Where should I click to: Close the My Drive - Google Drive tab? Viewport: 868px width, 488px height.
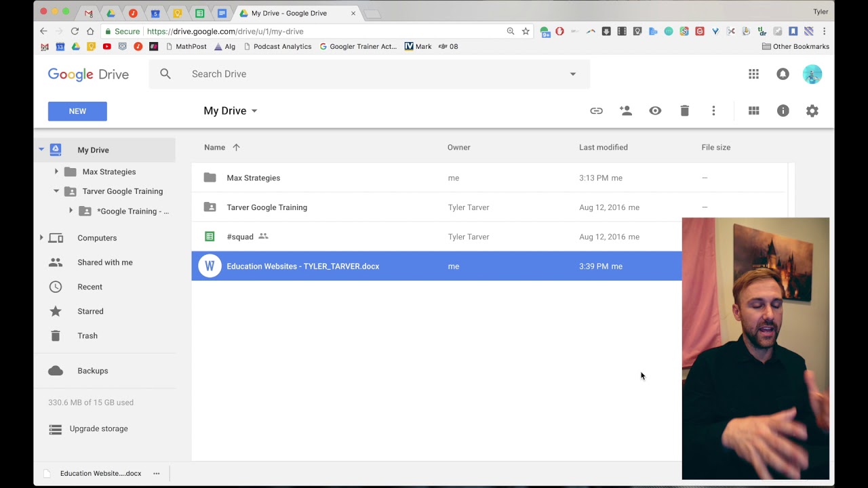(353, 13)
